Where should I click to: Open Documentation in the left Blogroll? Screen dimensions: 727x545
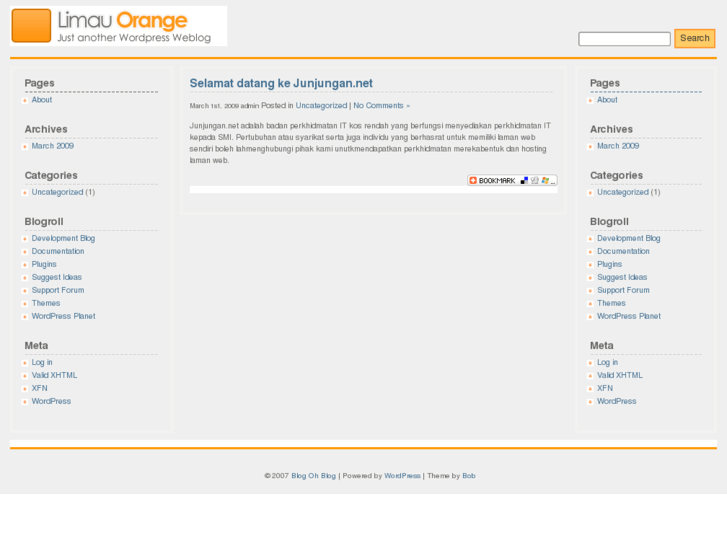point(58,251)
